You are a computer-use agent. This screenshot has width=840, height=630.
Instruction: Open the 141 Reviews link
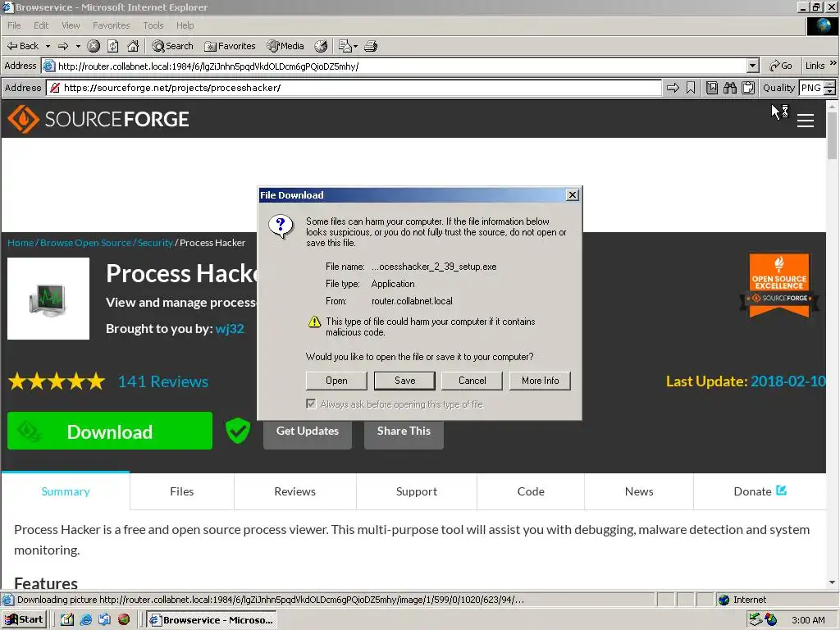pyautogui.click(x=163, y=381)
